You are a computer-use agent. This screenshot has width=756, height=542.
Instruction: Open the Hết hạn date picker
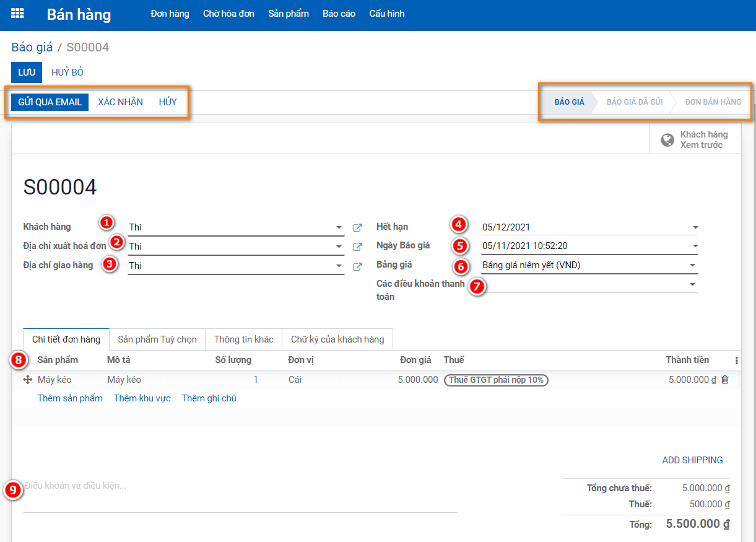(695, 227)
